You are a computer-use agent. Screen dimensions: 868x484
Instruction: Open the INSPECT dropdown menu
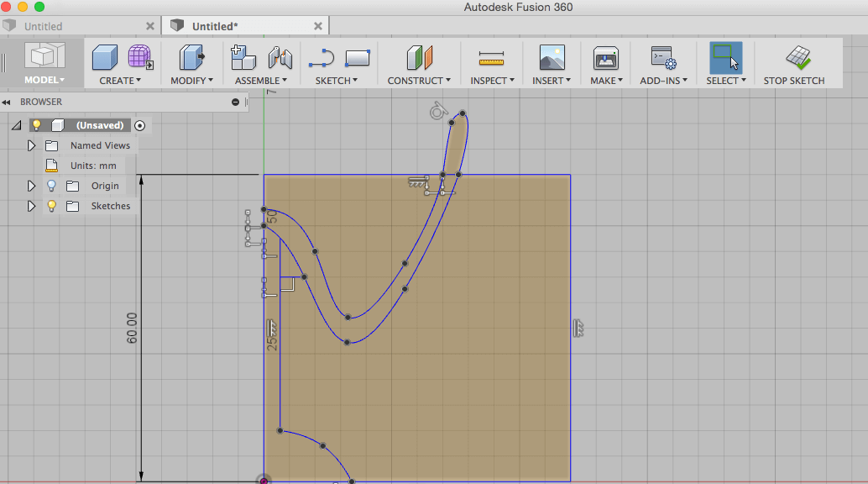492,81
